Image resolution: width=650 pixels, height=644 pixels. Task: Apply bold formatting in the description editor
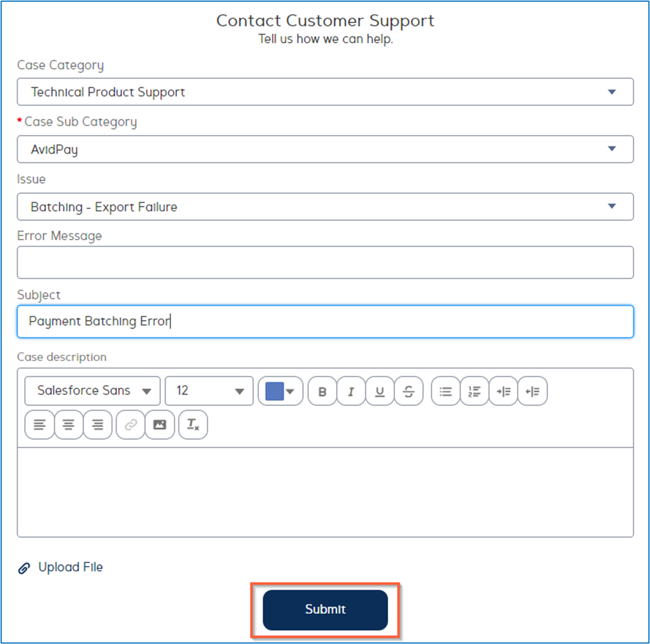(322, 391)
